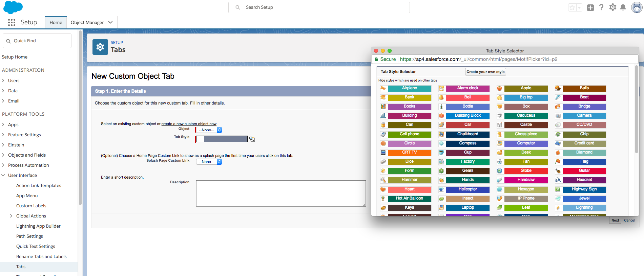Click the Tab Style preview field
Image resolution: width=644 pixels, height=276 pixels.
pos(222,139)
